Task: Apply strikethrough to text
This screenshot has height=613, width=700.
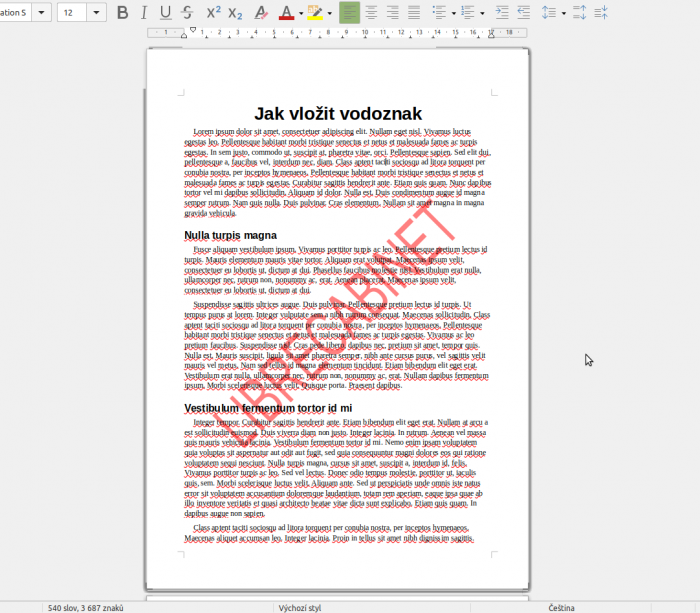Action: [x=188, y=13]
